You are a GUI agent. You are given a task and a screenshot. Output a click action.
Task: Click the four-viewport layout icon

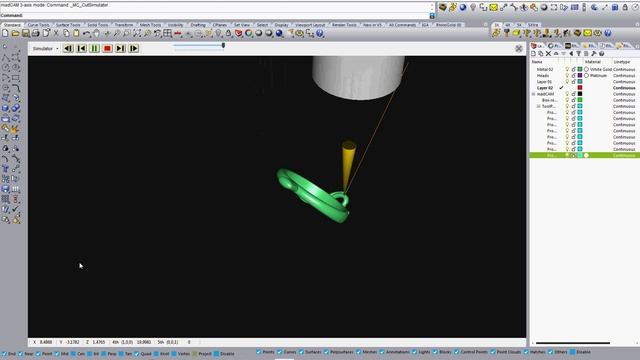pyautogui.click(x=168, y=33)
